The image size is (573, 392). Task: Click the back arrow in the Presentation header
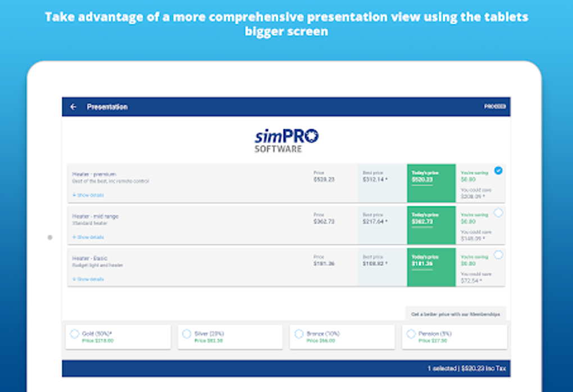pyautogui.click(x=73, y=107)
